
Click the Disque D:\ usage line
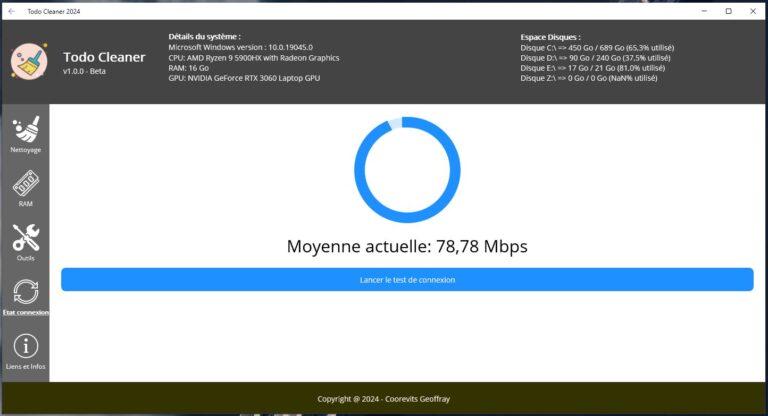595,58
